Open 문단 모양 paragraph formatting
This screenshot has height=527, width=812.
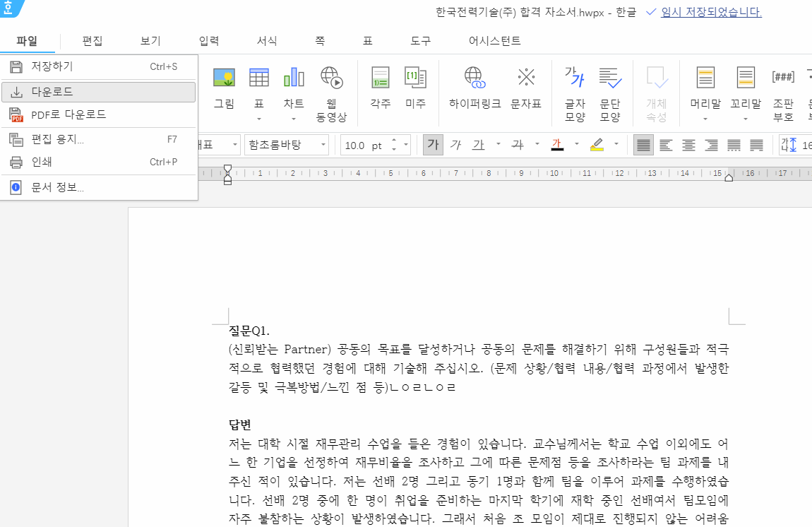610,94
